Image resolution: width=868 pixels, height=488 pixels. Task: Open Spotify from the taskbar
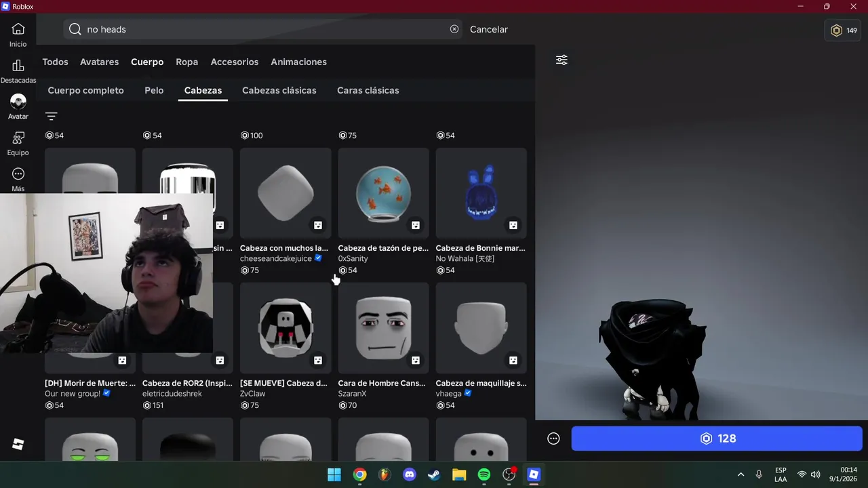[x=484, y=474]
